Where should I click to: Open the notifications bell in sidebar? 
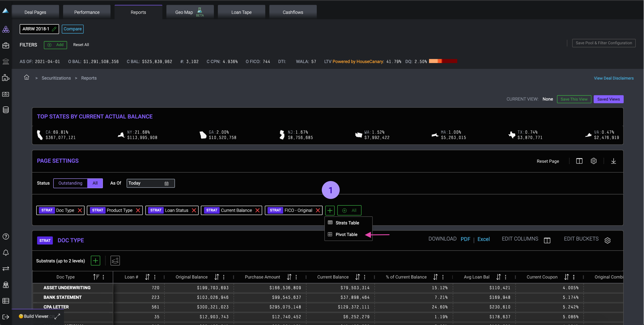pyautogui.click(x=6, y=253)
